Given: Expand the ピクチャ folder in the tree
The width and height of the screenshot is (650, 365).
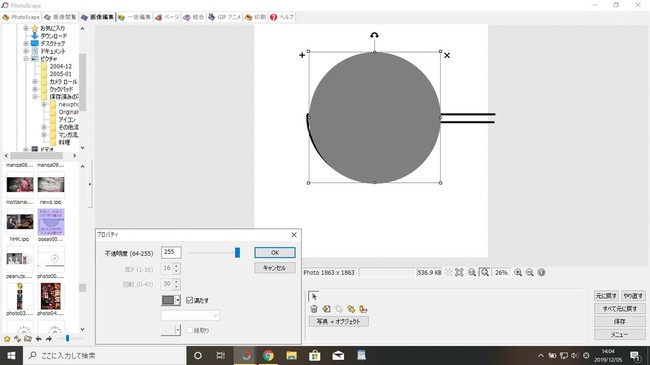Looking at the screenshot, I should coord(26,59).
